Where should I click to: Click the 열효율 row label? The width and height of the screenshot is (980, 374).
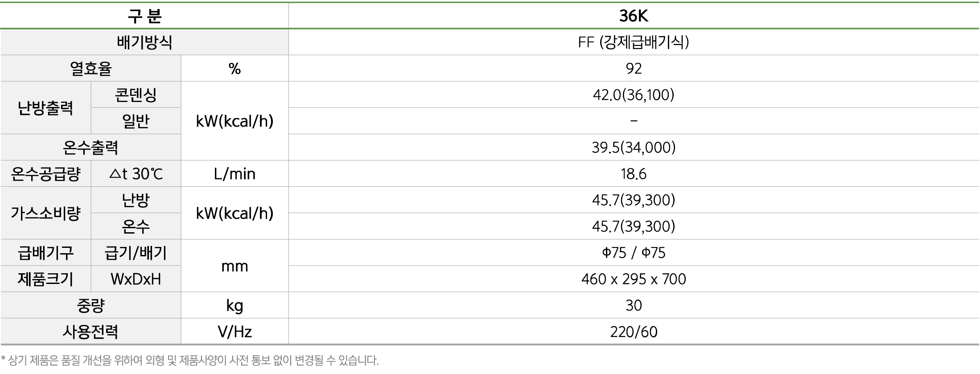[x=91, y=69]
